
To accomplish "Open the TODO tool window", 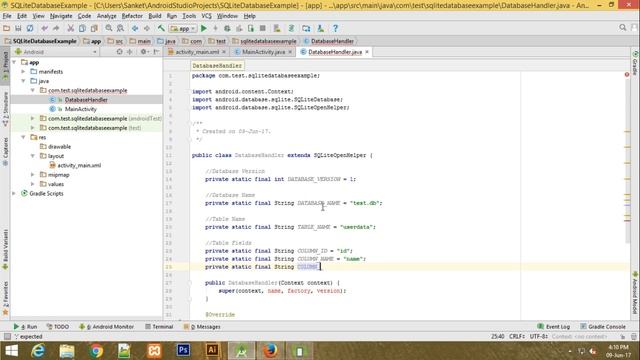I will 58,327.
